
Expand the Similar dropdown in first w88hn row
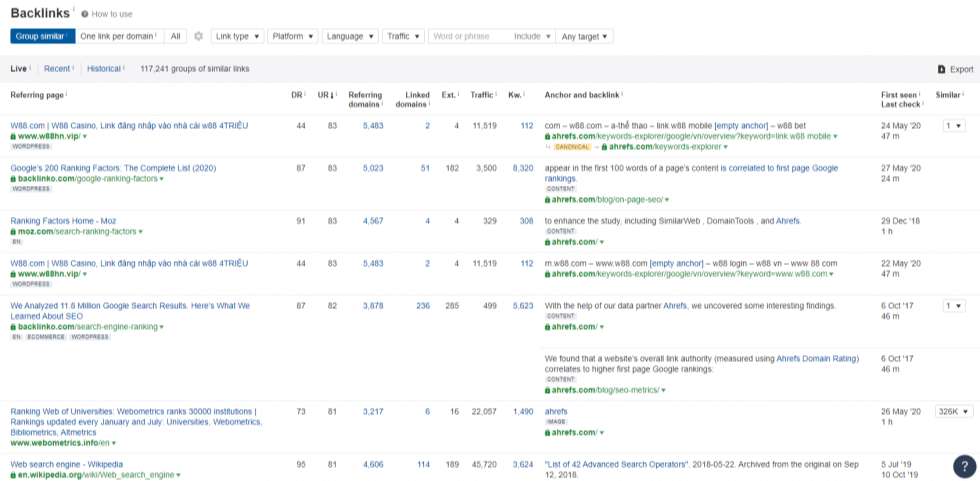tap(954, 126)
